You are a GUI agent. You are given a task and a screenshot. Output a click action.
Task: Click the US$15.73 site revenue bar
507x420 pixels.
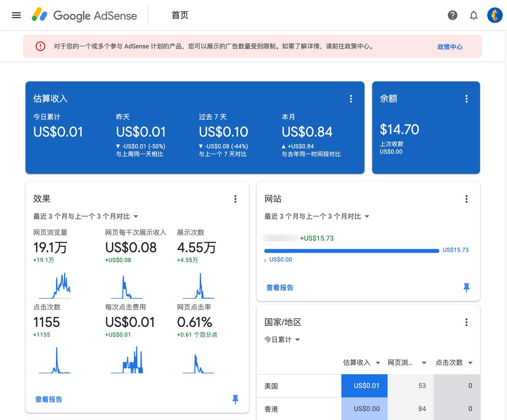[352, 251]
